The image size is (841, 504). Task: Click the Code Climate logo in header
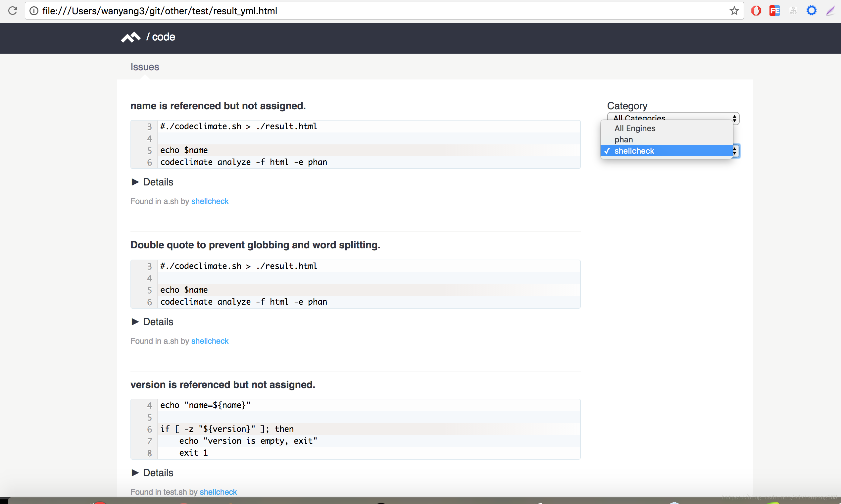tap(131, 37)
